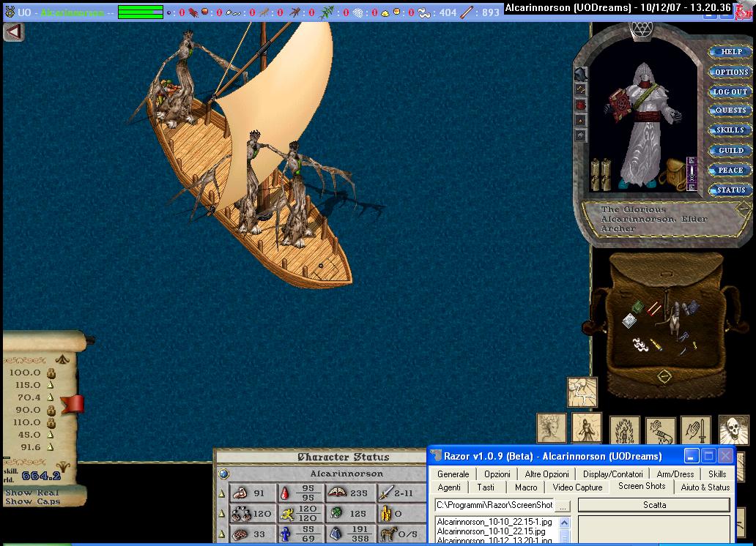This screenshot has width=756, height=546.
Task: Switch to Display/Contatori tab in Razor
Action: [x=613, y=474]
